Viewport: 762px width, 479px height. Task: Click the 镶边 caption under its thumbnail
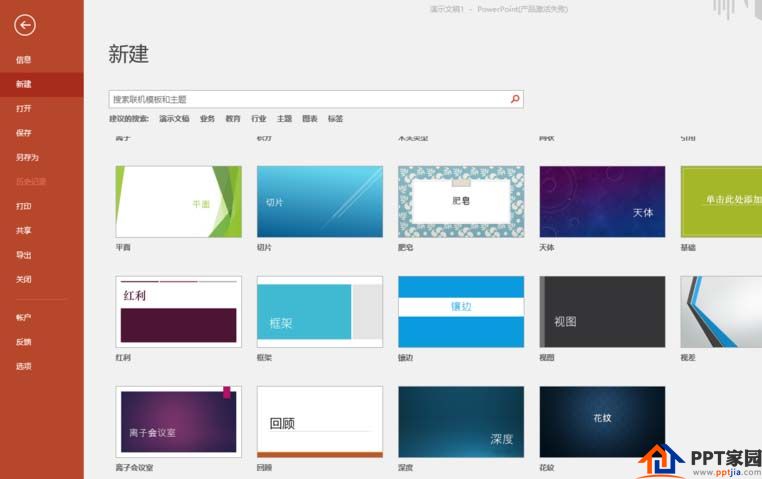point(406,358)
